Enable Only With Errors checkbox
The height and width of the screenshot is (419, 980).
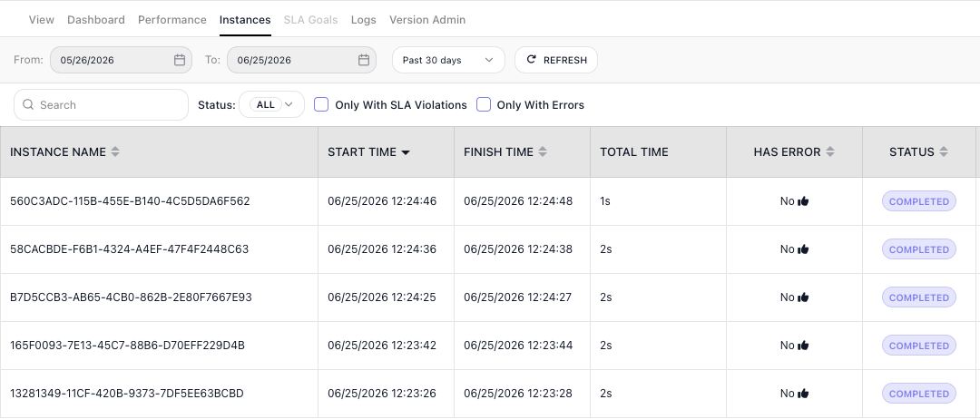(484, 105)
